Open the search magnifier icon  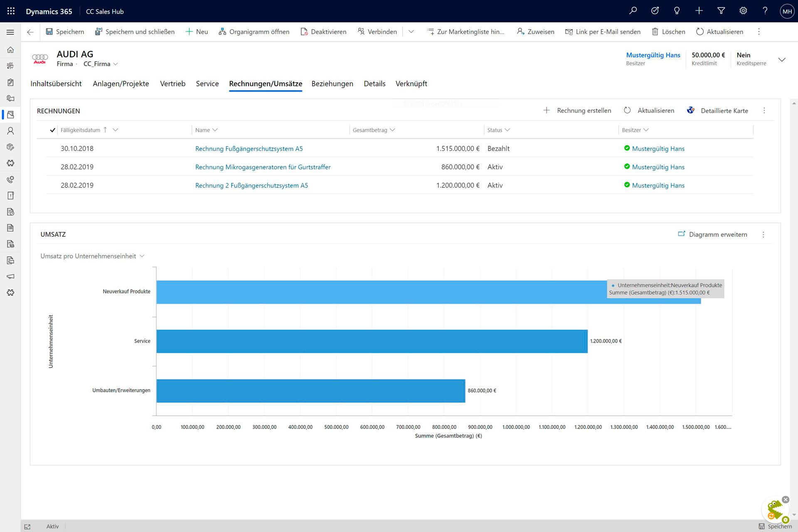633,11
